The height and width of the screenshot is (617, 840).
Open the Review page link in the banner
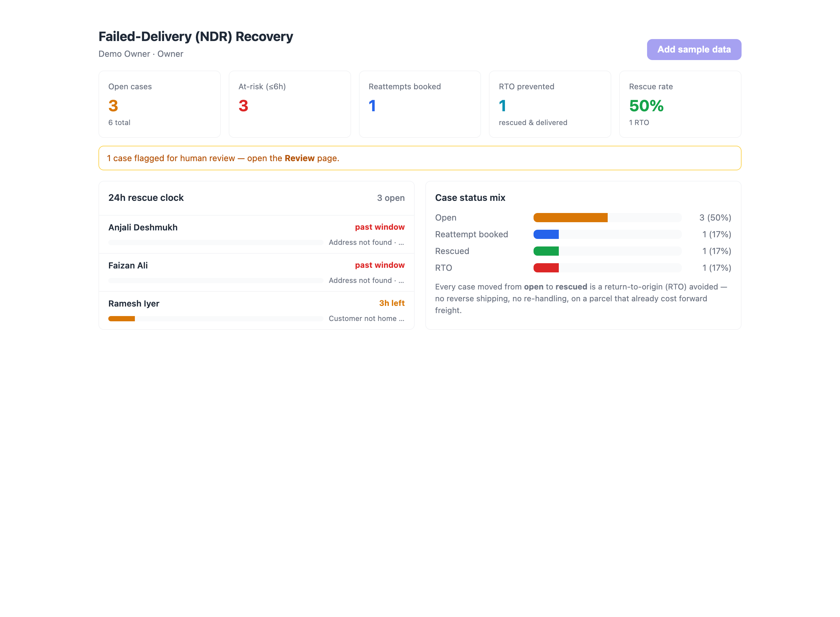coord(299,158)
